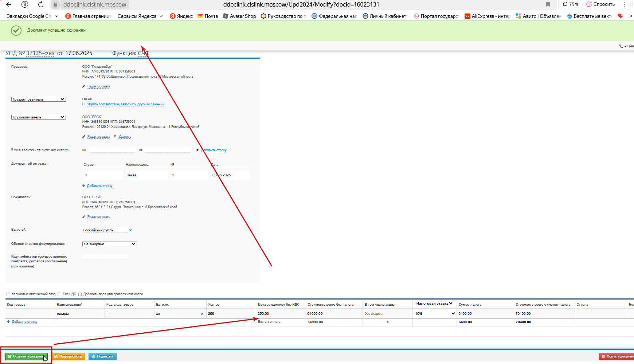Add product row via Добавить строку
Image resolution: width=634 pixels, height=364 pixels.
pos(24,322)
